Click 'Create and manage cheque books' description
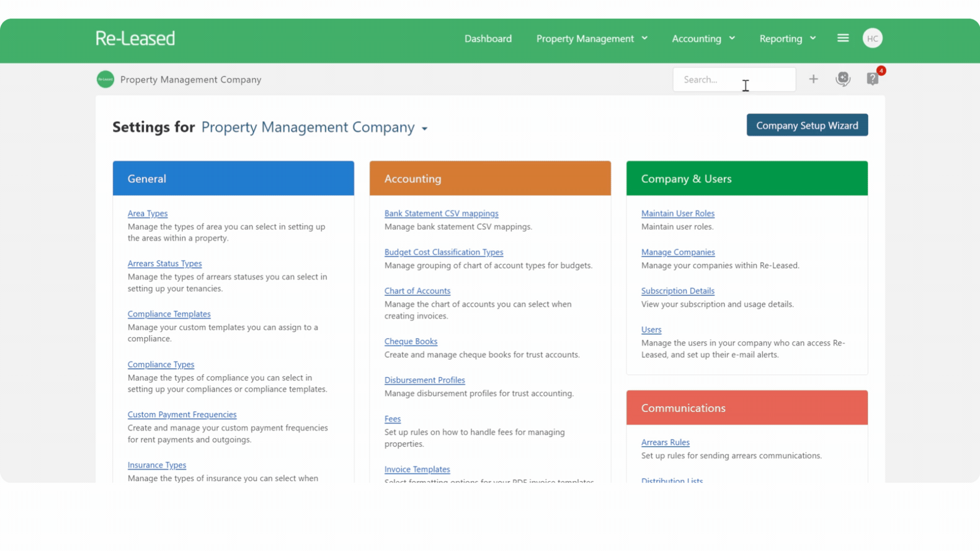This screenshot has height=551, width=980. pos(482,355)
